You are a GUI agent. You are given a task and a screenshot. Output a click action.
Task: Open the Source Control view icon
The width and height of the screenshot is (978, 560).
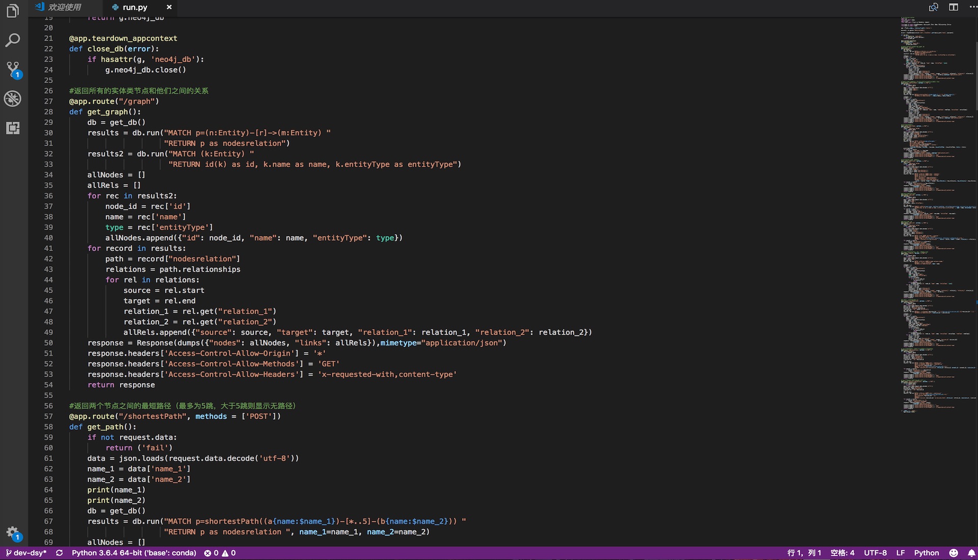13,70
